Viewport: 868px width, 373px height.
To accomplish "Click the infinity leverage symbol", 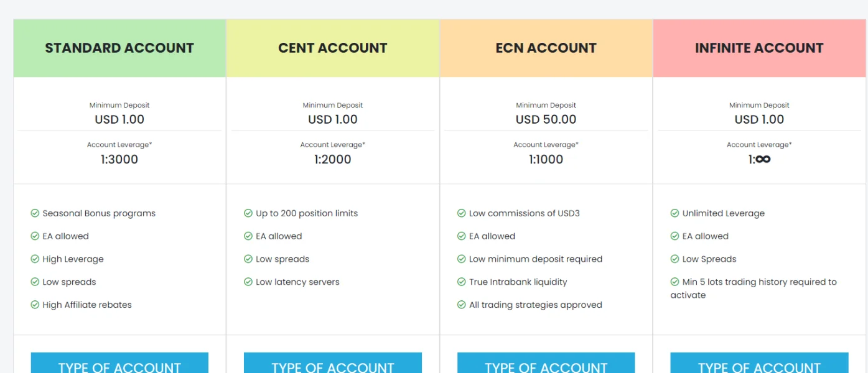I will point(763,159).
